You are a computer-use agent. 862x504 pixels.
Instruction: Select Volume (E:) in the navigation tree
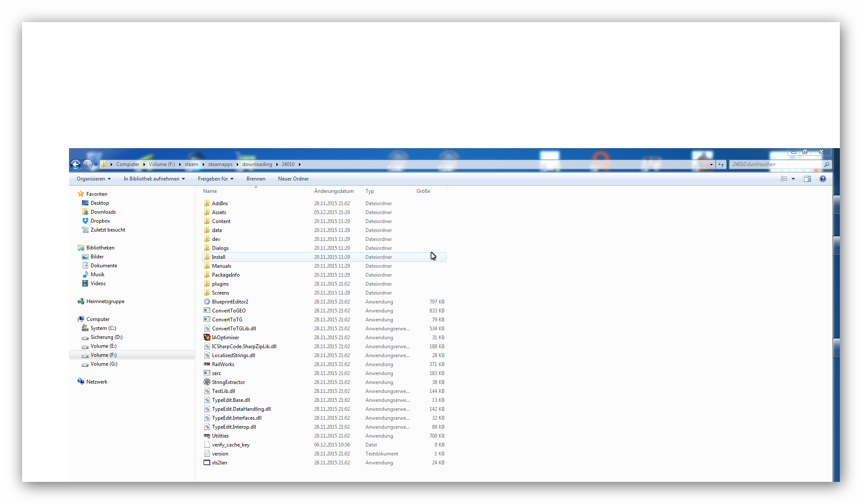coord(103,346)
